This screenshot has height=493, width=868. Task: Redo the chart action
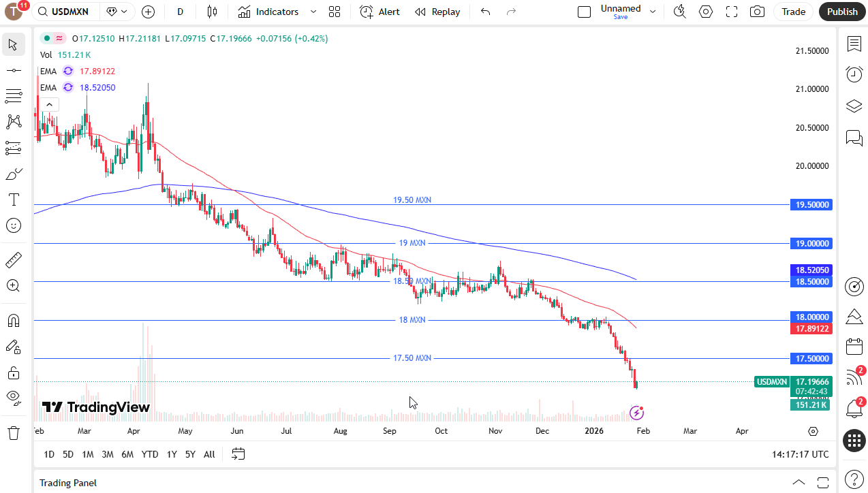[x=511, y=12]
